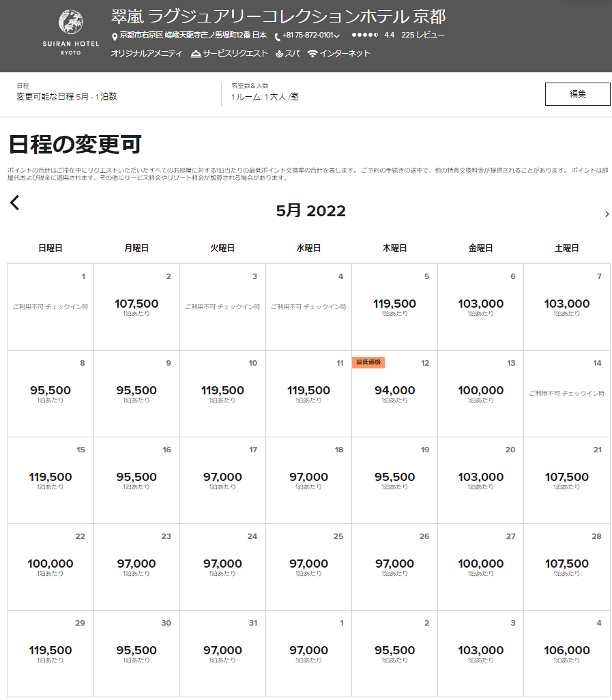Image resolution: width=612 pixels, height=700 pixels.
Task: Click the five-dot rating indicator
Action: (364, 35)
